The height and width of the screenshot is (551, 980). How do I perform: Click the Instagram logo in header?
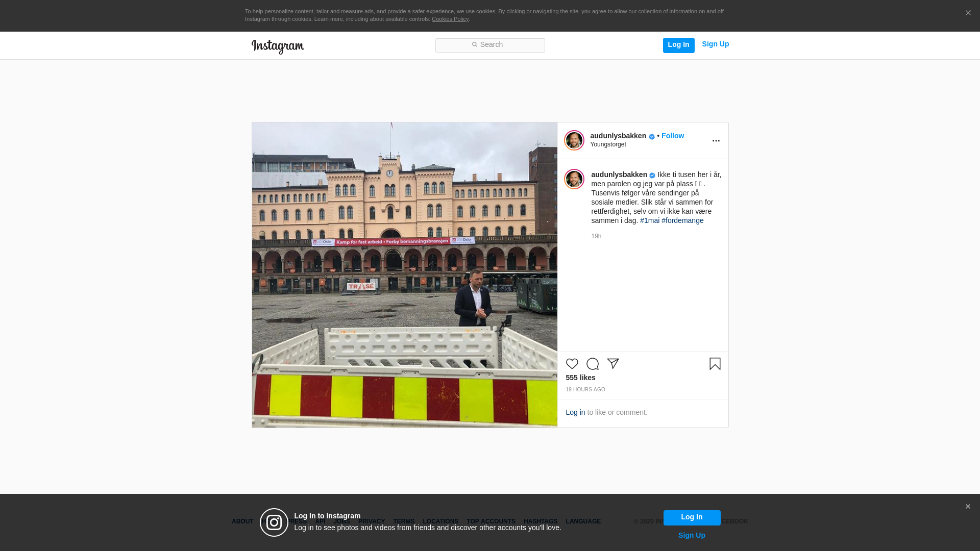[x=278, y=46]
